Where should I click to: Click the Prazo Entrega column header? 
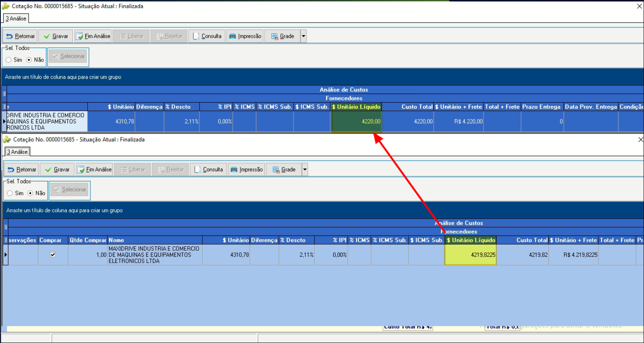tap(542, 107)
